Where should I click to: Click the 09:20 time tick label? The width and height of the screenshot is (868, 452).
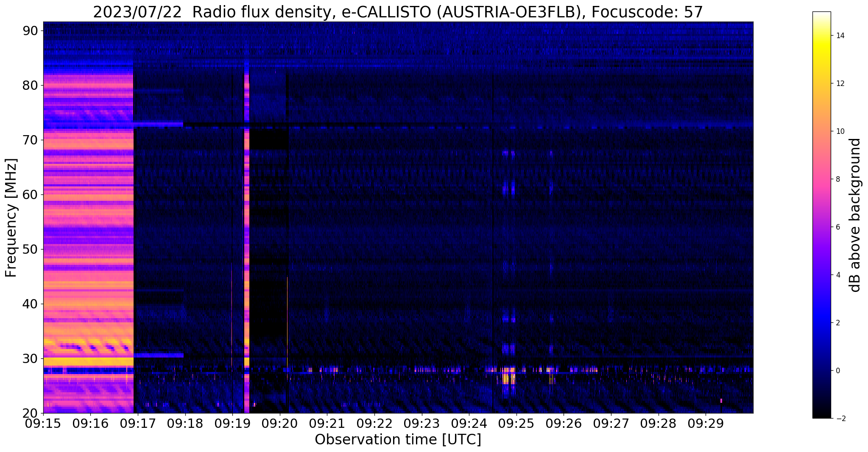[x=280, y=423]
